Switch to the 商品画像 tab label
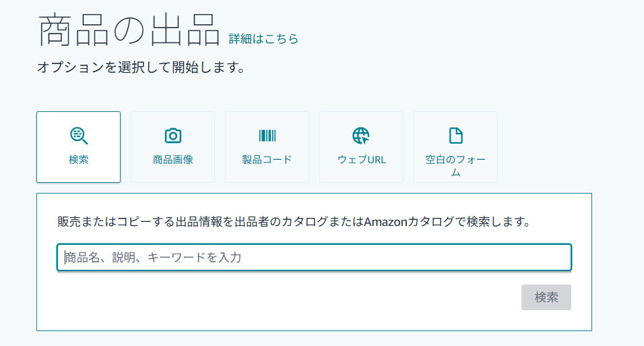Image resolution: width=644 pixels, height=346 pixels. tap(173, 160)
